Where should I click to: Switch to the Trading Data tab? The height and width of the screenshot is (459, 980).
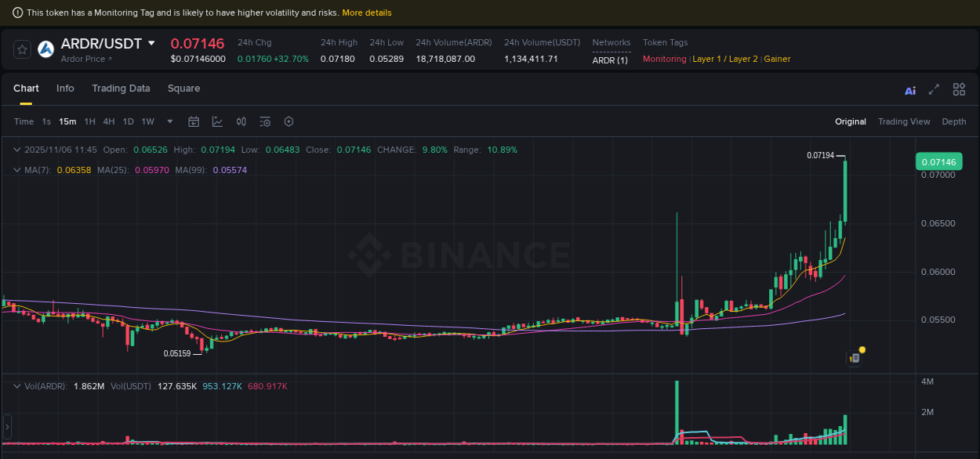(x=121, y=89)
